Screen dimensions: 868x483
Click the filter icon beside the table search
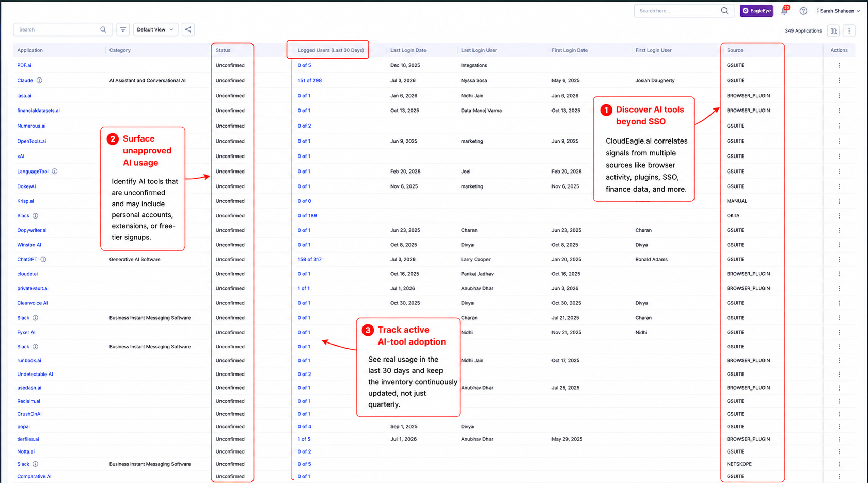[123, 29]
